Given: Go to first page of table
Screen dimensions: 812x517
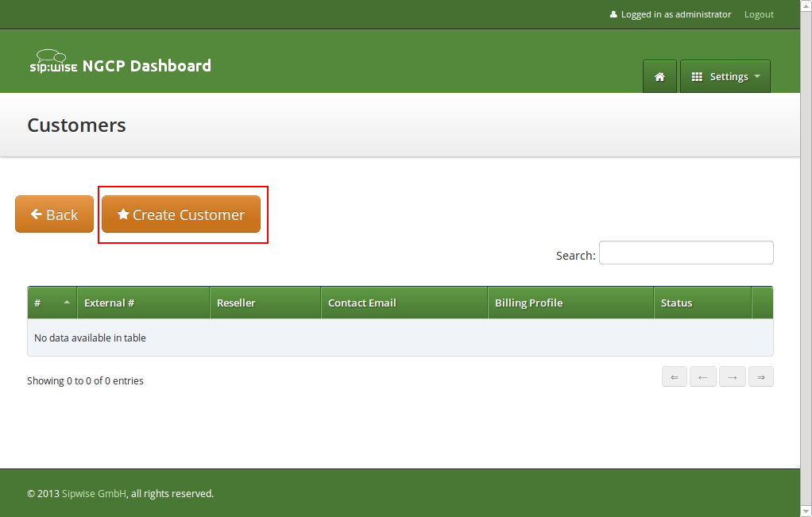Looking at the screenshot, I should click(674, 377).
